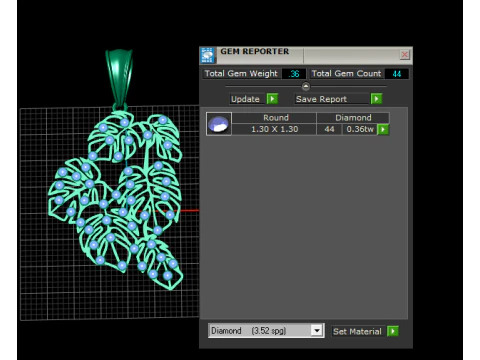Viewport: 480px width, 360px height.
Task: Click the GEM REPORTER title bar
Action: click(306, 55)
